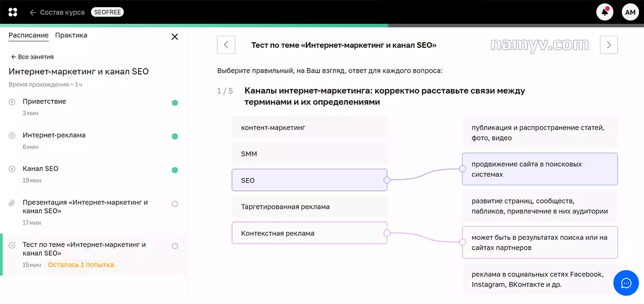The width and height of the screenshot is (644, 304).
Task: Click the play icon for «Канал SEO»
Action: tap(12, 169)
